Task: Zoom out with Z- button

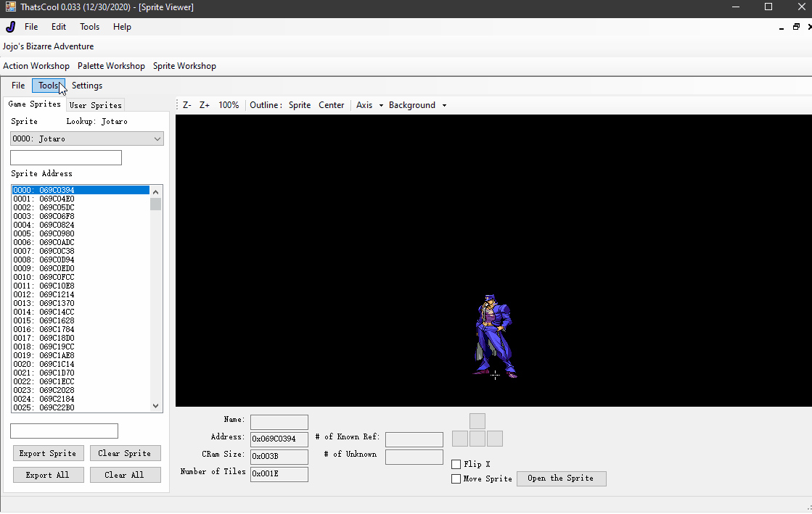Action: [187, 105]
